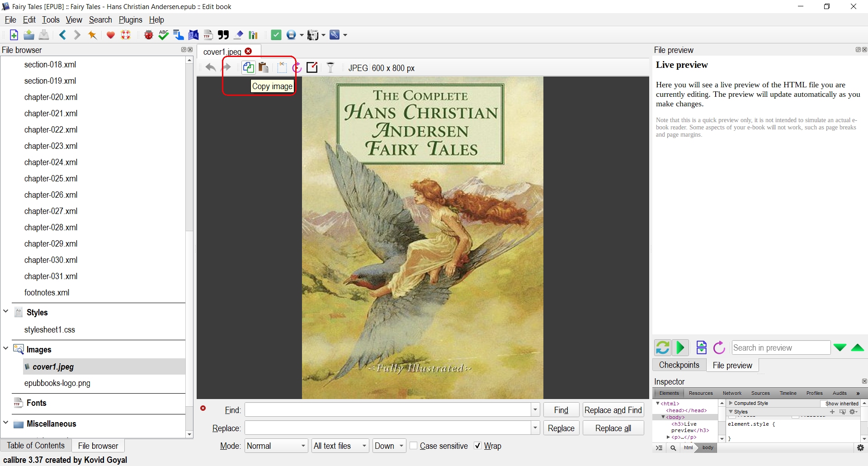
Task: Collapse the Images section in File browser
Action: [6, 348]
